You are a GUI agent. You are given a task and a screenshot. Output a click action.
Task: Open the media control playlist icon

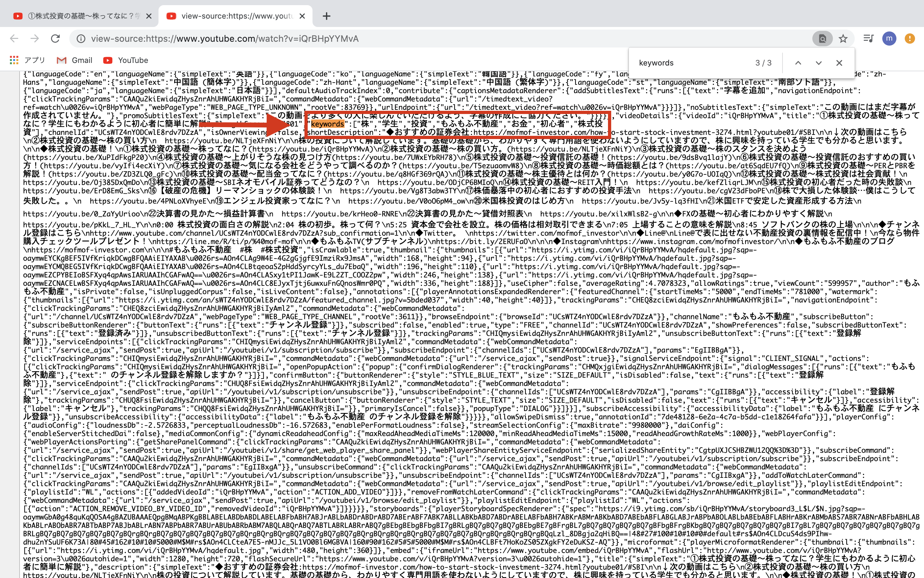(868, 39)
